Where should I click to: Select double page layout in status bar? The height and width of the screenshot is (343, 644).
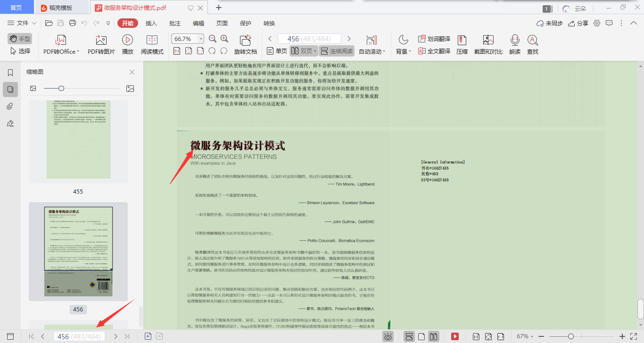[x=434, y=336]
